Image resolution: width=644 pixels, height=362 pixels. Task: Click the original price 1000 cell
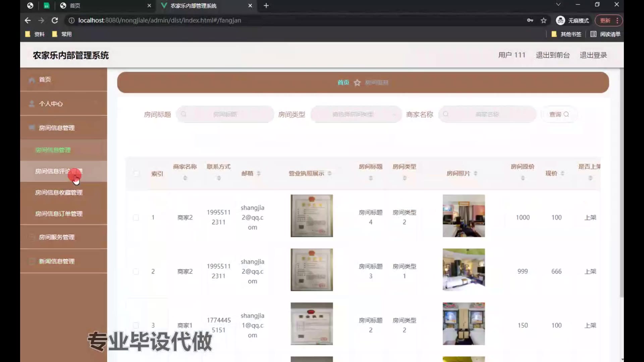pos(523,218)
